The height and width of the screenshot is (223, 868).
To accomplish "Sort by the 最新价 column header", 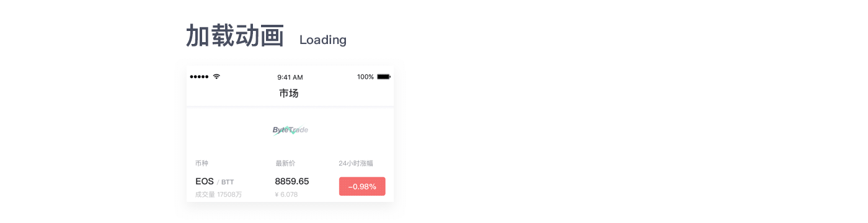I will 285,164.
